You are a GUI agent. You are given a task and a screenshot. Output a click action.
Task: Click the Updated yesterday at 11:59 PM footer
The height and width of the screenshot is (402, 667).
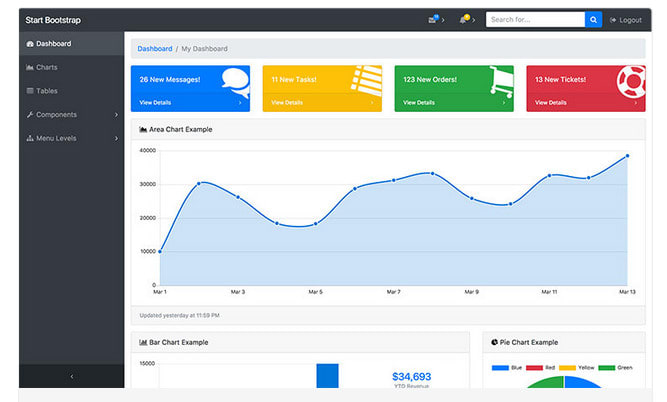point(180,315)
